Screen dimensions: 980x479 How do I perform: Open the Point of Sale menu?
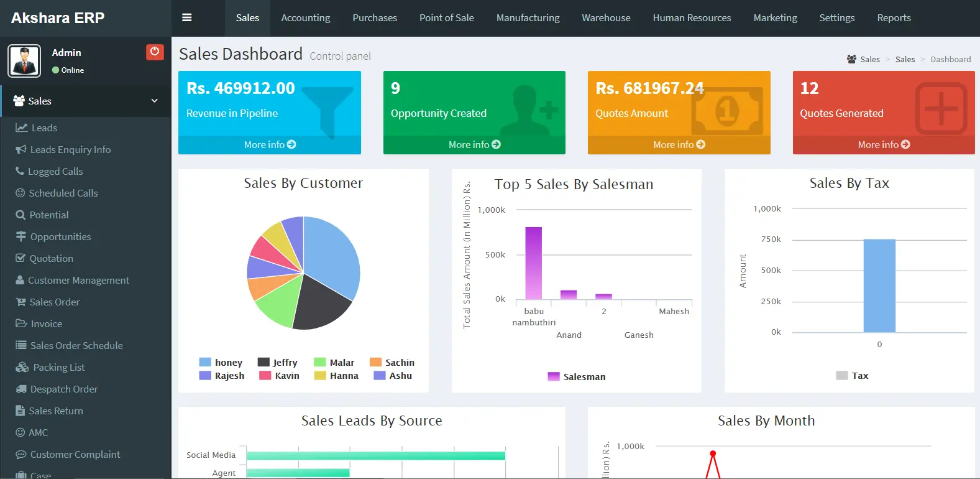447,18
